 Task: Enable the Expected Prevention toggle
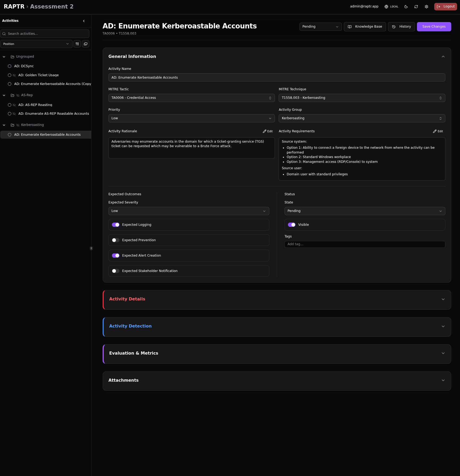coord(116,240)
